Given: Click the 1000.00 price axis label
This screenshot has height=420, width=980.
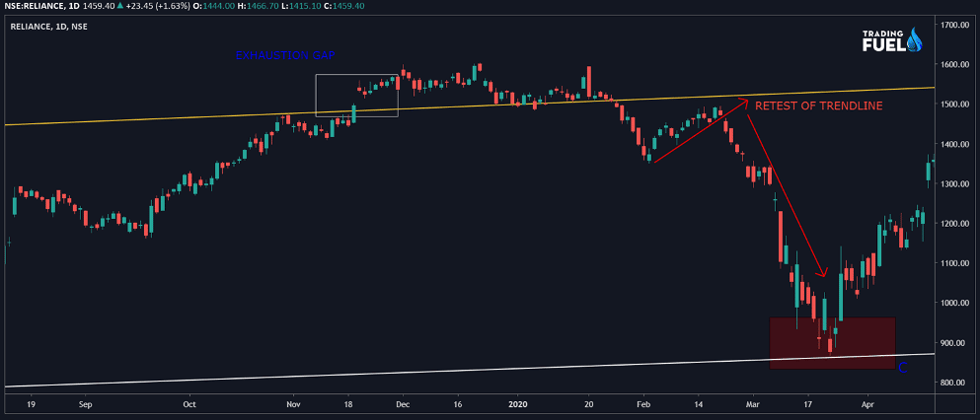Looking at the screenshot, I should pos(956,304).
